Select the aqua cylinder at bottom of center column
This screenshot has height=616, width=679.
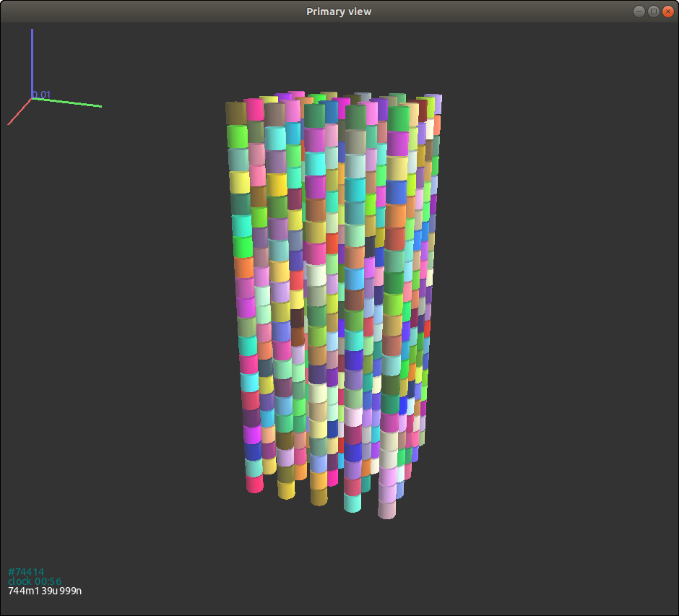353,503
